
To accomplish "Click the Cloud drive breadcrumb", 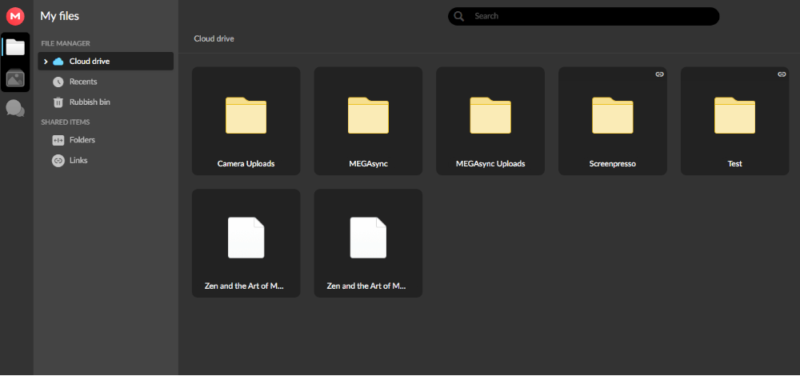I will pos(214,39).
